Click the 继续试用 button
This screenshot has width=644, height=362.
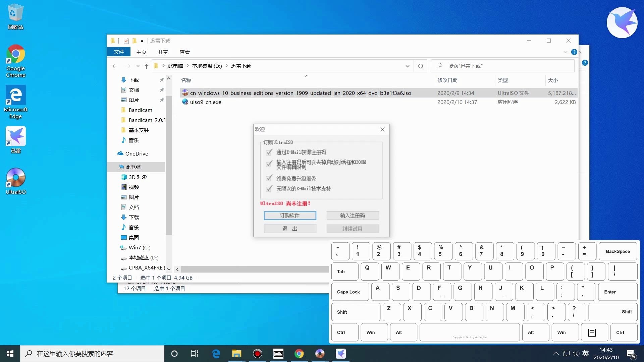353,228
